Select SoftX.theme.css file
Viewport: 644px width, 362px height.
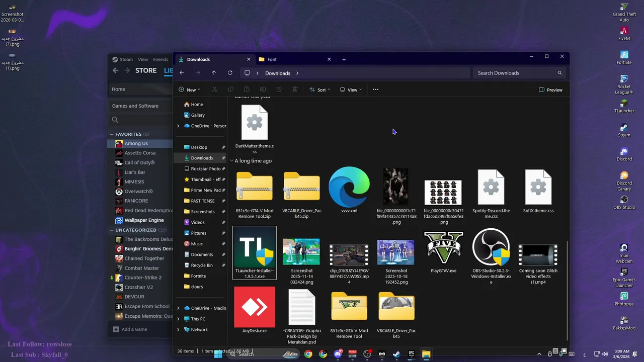538,190
